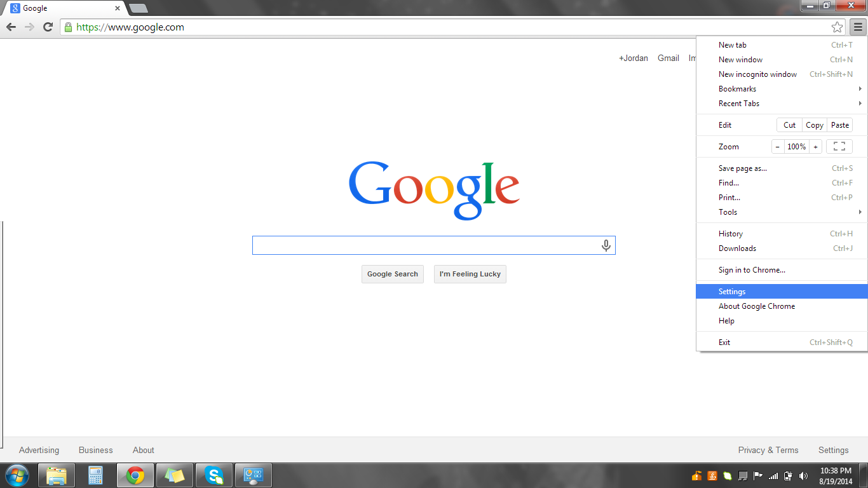The height and width of the screenshot is (488, 868).
Task: Bookmark this page with the star icon
Action: [837, 27]
